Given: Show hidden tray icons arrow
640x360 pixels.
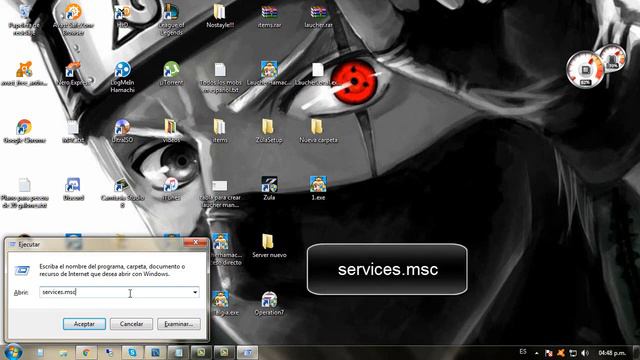Looking at the screenshot, I should tap(536, 353).
